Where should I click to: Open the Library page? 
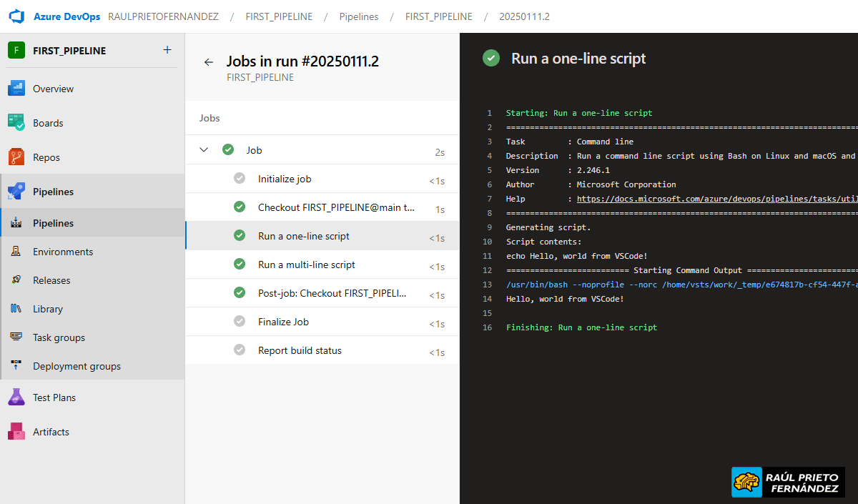48,309
